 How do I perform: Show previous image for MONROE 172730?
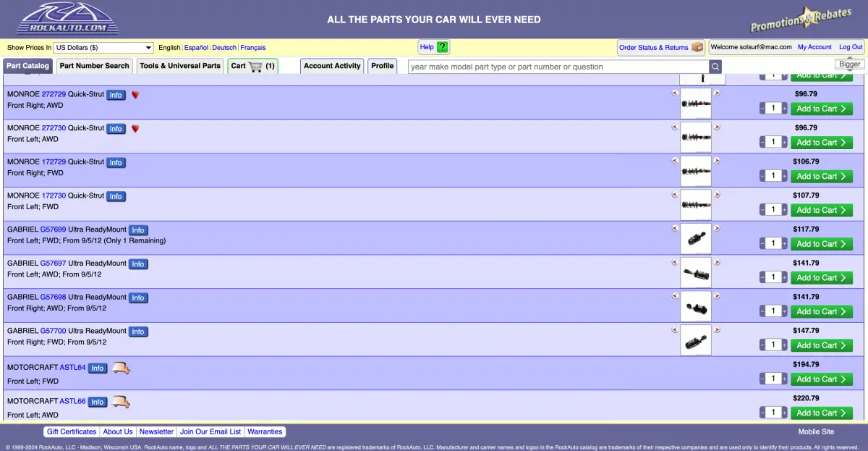675,194
